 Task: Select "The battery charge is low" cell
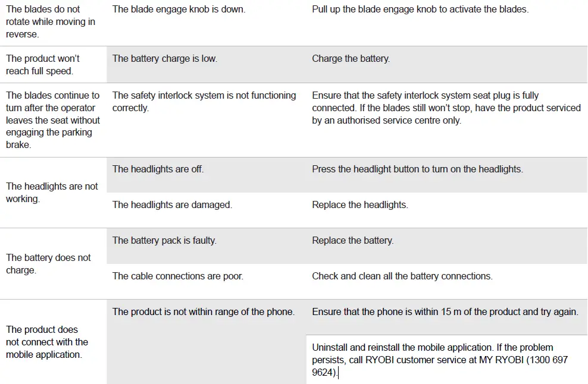(x=165, y=59)
